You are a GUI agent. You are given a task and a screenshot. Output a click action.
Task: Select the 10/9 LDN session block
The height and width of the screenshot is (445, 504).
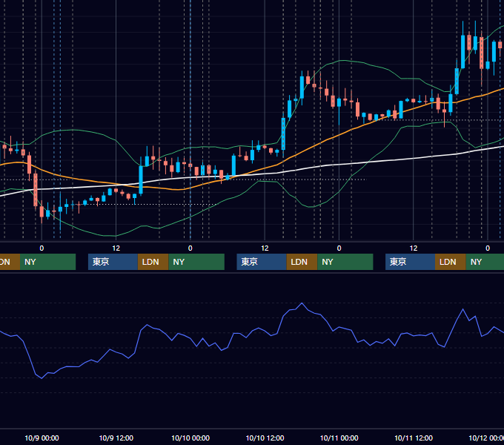tap(153, 262)
